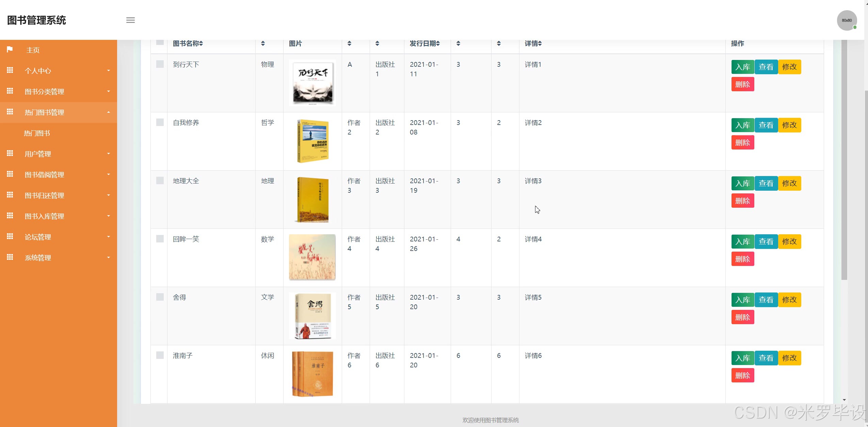Image resolution: width=868 pixels, height=427 pixels.
Task: Expand the 图书分类管理 menu arrow
Action: pyautogui.click(x=109, y=91)
